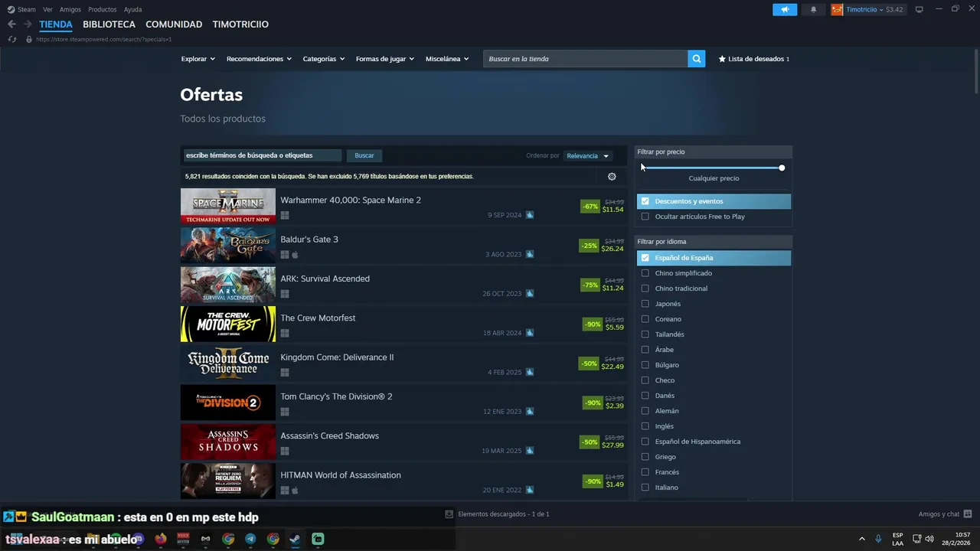Expand the Miscelánea dropdown
The image size is (980, 551).
(x=447, y=59)
